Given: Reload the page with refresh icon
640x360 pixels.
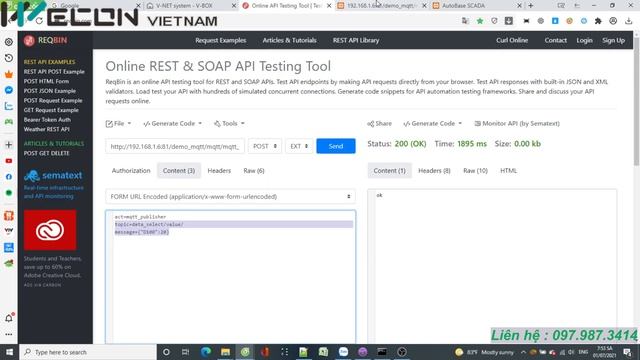Looking at the screenshot, I should coord(39,21).
